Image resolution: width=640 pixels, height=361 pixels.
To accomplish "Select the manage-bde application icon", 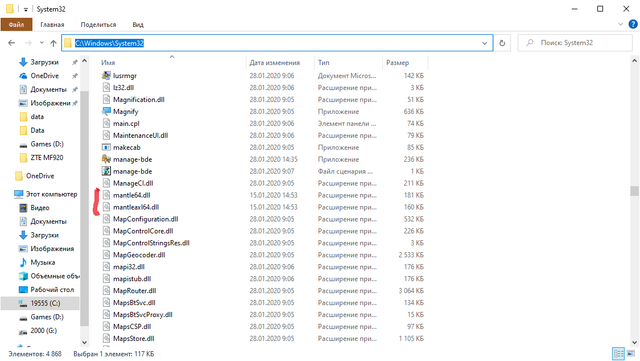I will click(106, 159).
